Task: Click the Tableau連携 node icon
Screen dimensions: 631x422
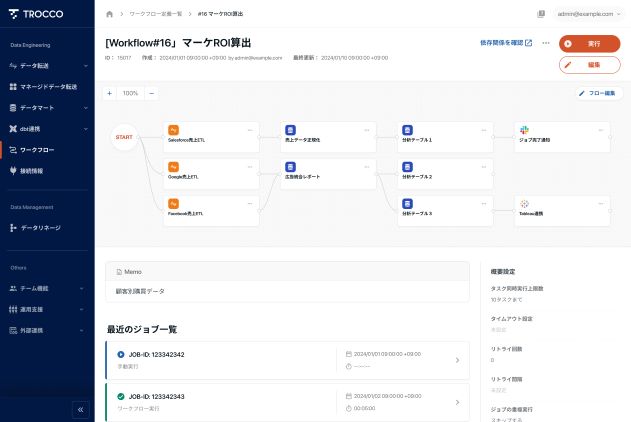Action: tap(523, 203)
